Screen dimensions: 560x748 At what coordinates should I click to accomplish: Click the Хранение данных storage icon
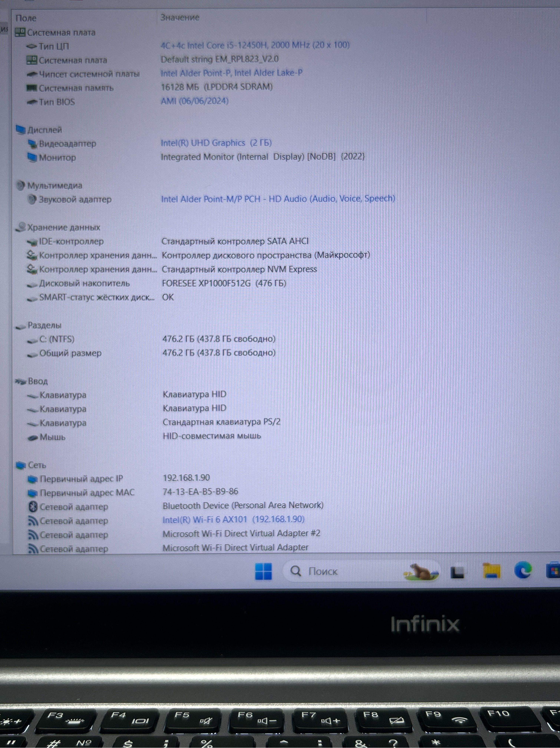click(x=21, y=227)
